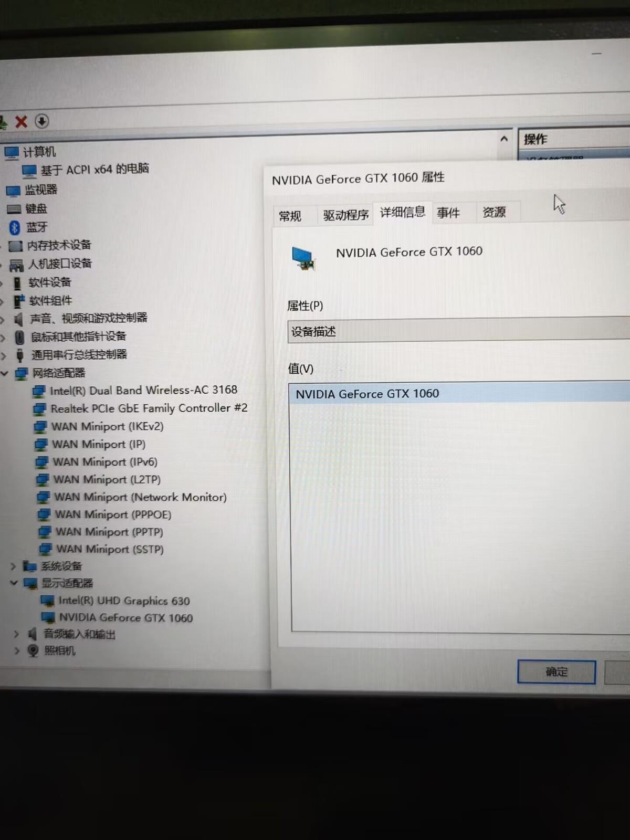Select NVIDIA GeForce GTX 1060 value in list

(367, 394)
